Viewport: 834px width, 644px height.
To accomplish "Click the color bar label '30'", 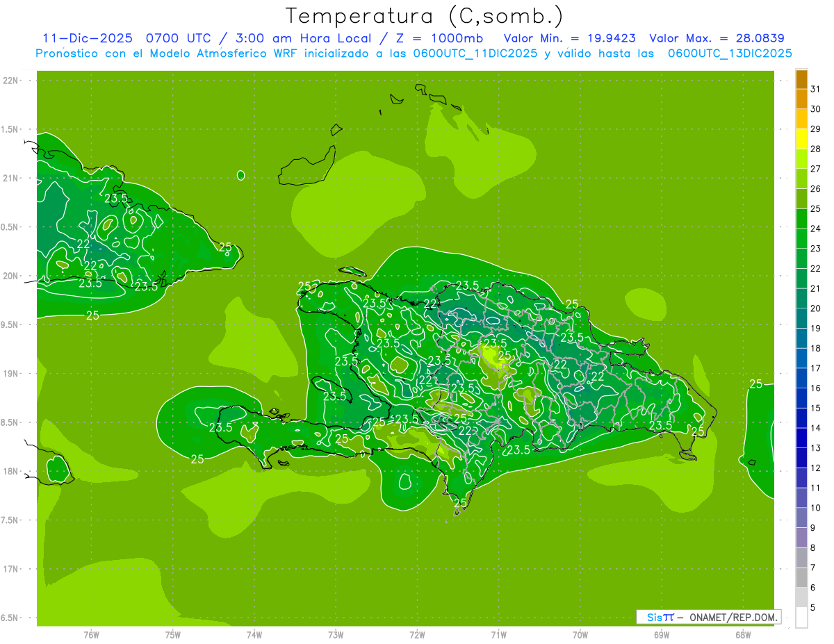I will pyautogui.click(x=816, y=109).
